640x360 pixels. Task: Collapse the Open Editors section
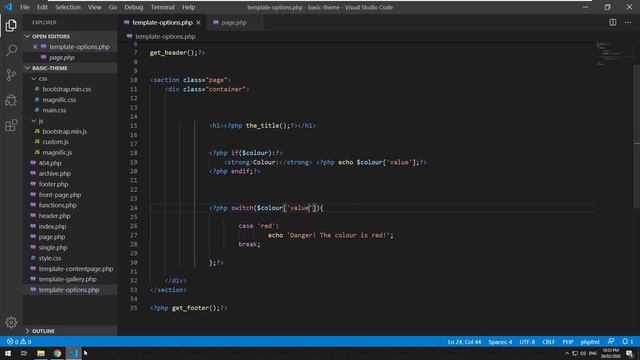[x=27, y=36]
